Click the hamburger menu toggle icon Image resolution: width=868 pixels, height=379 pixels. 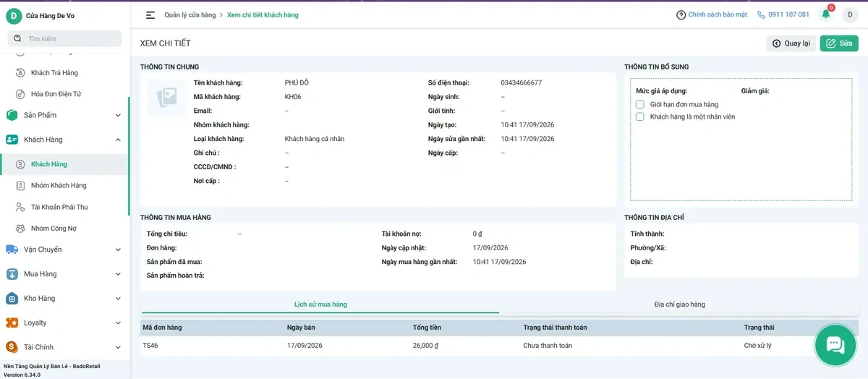(x=150, y=14)
